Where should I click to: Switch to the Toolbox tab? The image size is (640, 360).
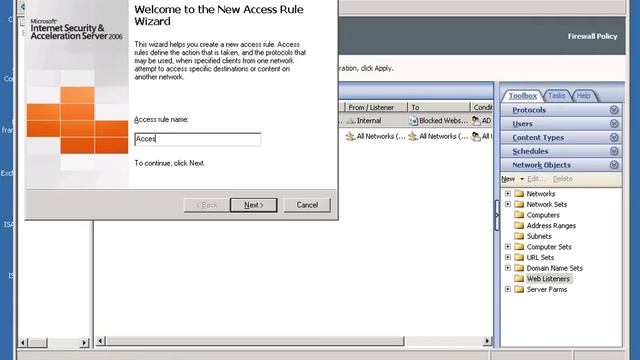[522, 96]
